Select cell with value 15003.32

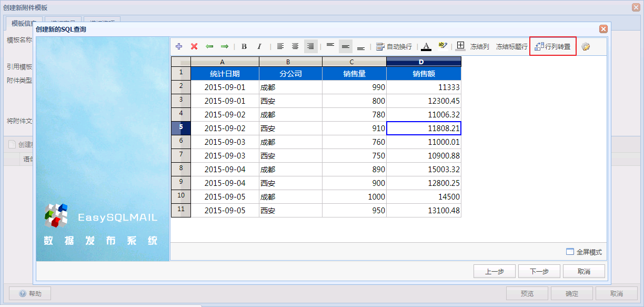tap(424, 170)
